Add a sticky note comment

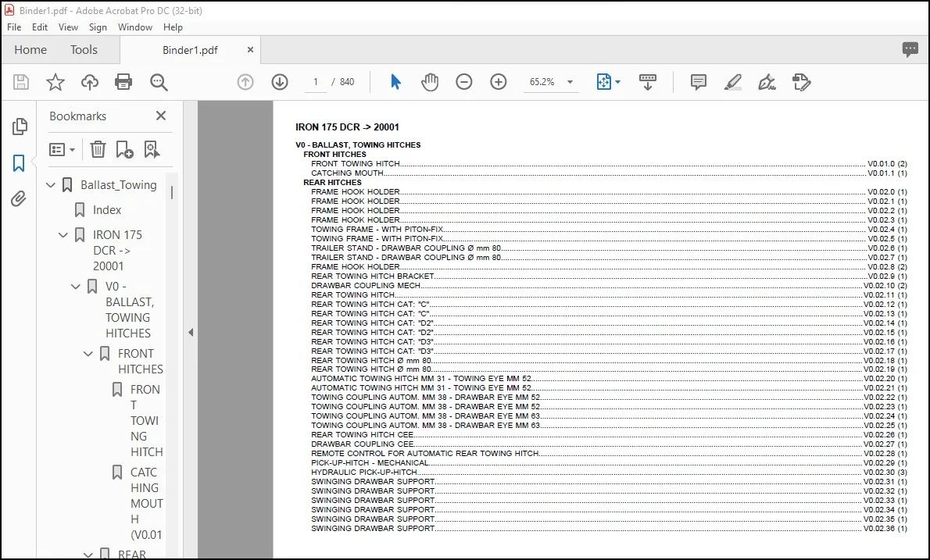pos(698,82)
